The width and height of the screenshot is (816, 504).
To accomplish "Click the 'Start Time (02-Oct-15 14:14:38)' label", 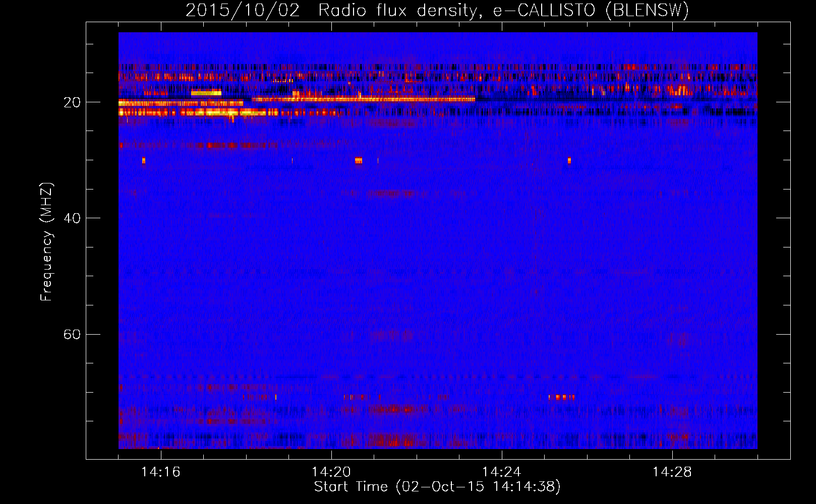I will [x=437, y=487].
